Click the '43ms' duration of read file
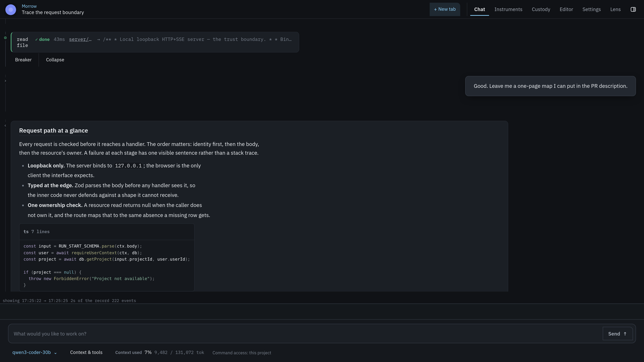 coord(59,39)
